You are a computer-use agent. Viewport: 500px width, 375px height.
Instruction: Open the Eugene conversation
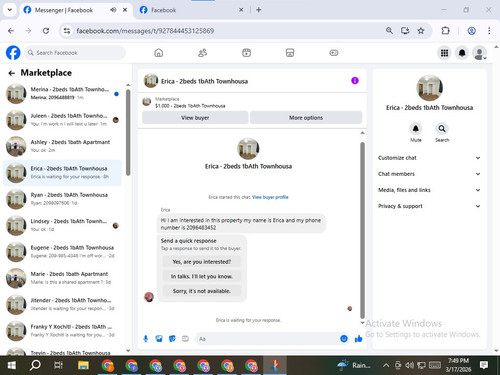point(62,252)
